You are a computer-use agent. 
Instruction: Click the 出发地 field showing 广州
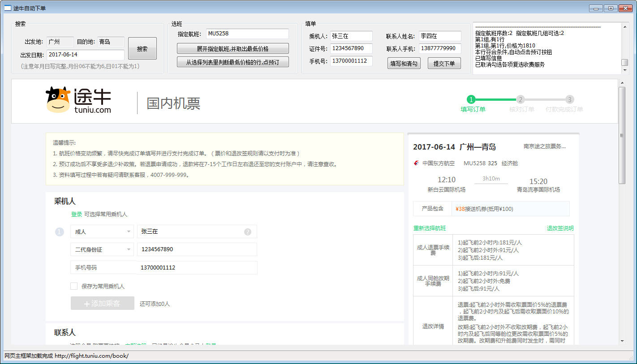point(60,42)
